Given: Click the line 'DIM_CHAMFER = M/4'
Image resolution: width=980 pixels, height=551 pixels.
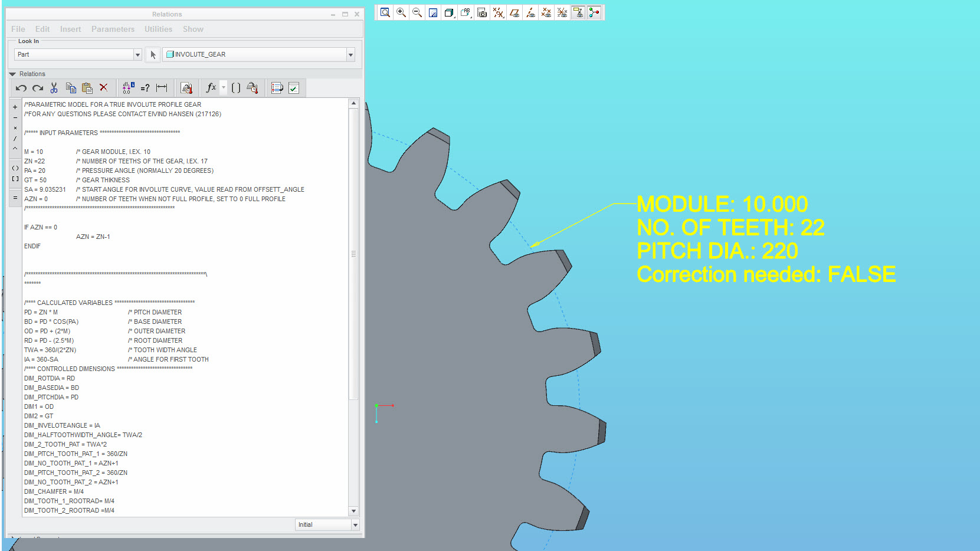Looking at the screenshot, I should 54,491.
